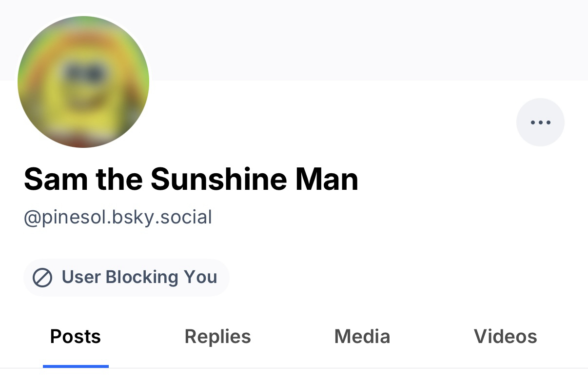The width and height of the screenshot is (588, 384).
Task: Open the three-dot more options menu
Action: point(540,122)
